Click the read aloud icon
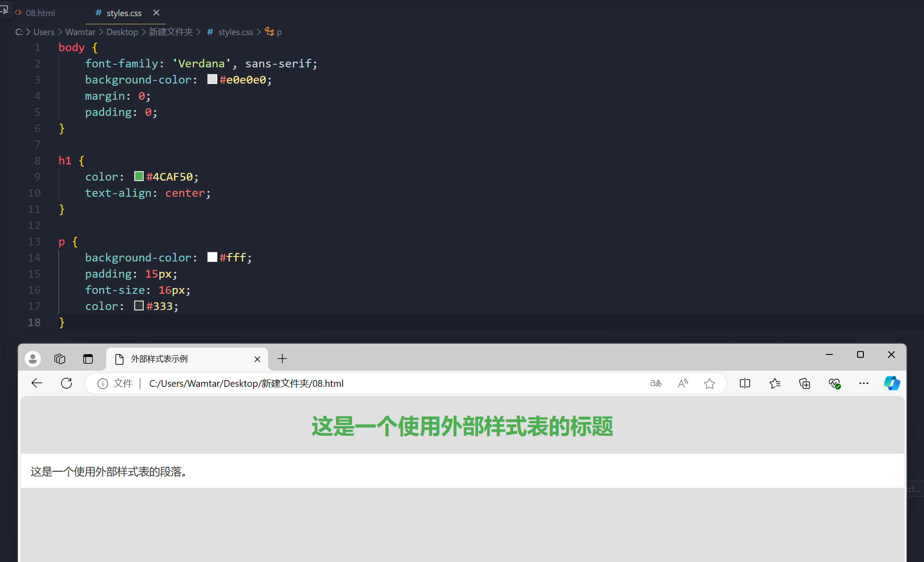924x562 pixels. pos(682,383)
